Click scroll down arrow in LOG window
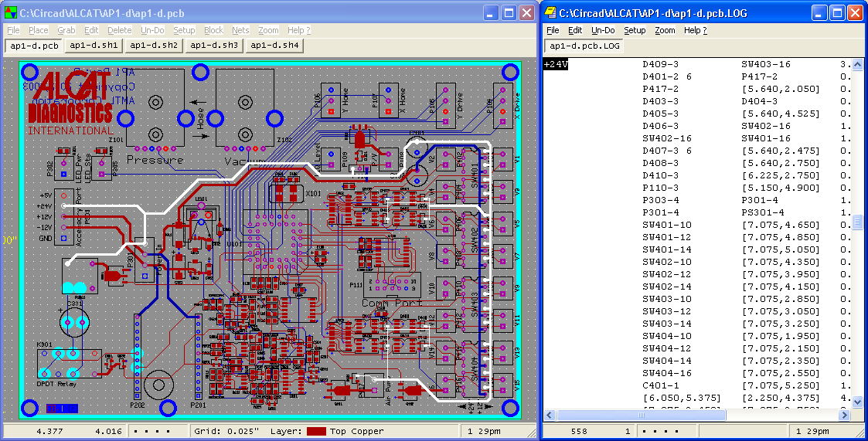The height and width of the screenshot is (441, 868). coord(857,402)
